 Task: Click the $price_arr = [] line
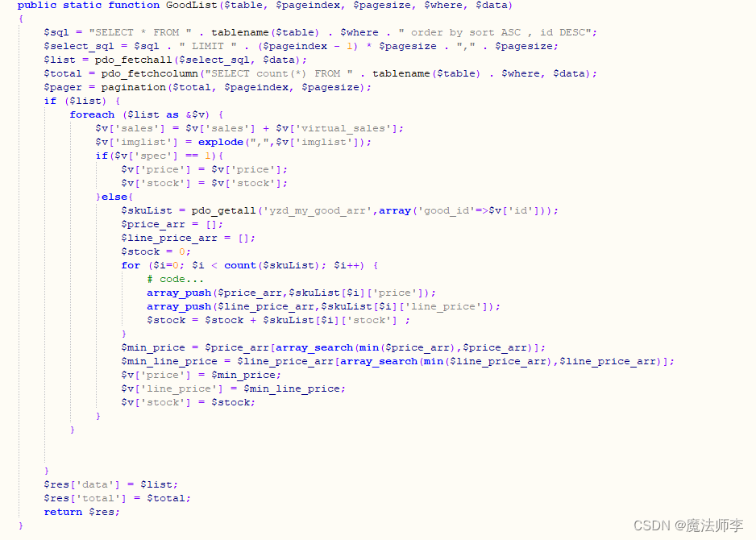pyautogui.click(x=172, y=225)
